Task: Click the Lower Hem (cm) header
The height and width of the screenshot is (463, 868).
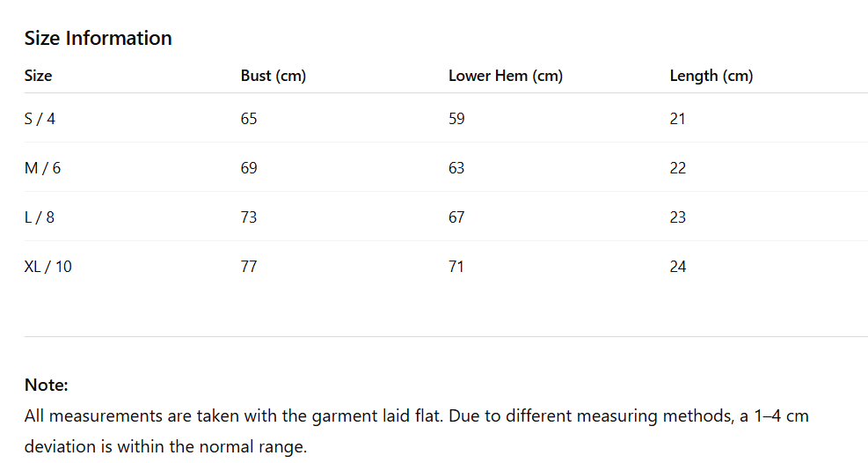Action: pos(505,76)
